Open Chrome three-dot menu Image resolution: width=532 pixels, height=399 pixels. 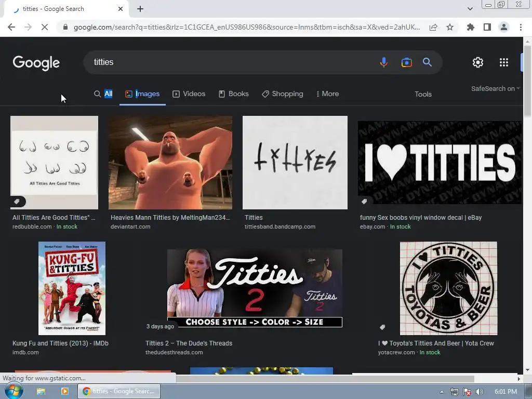[521, 27]
